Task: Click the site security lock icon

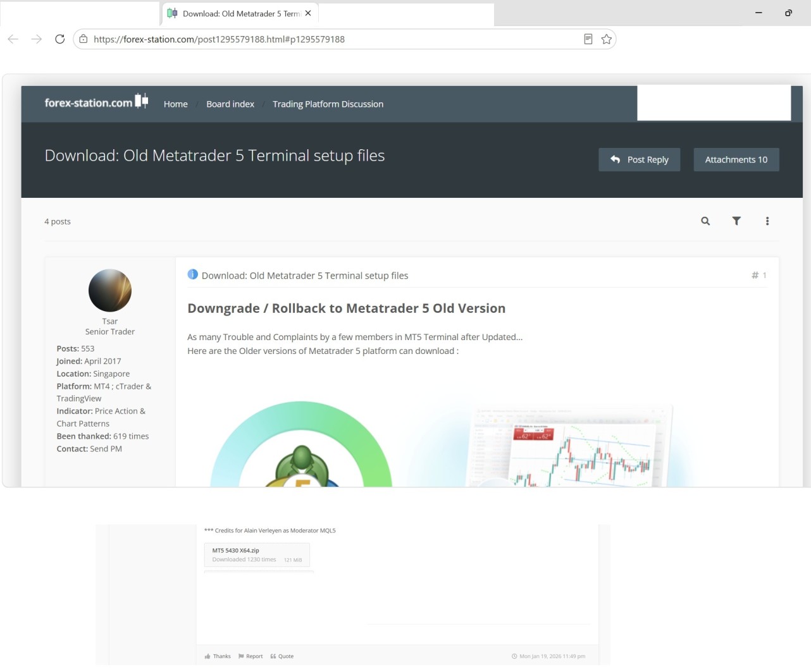Action: (x=84, y=39)
